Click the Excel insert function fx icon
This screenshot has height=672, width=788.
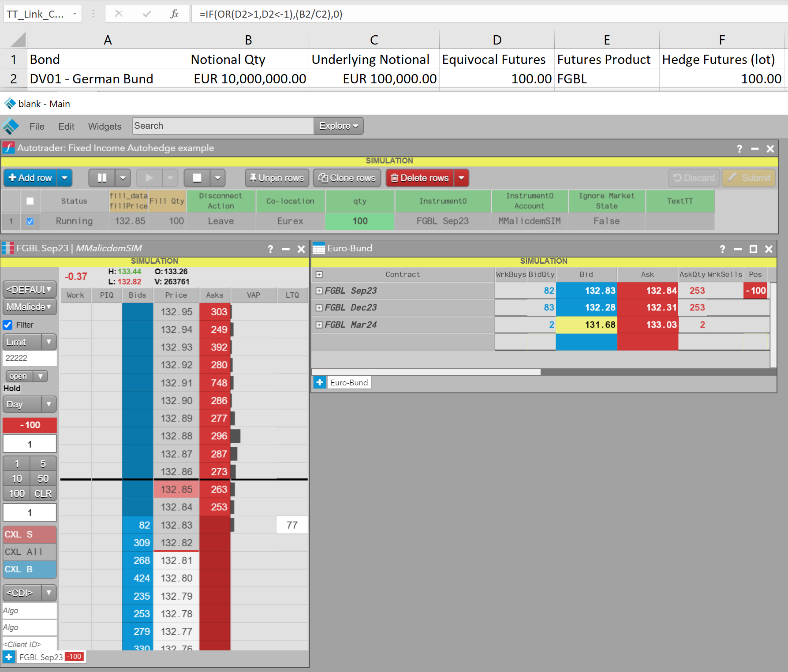(174, 14)
